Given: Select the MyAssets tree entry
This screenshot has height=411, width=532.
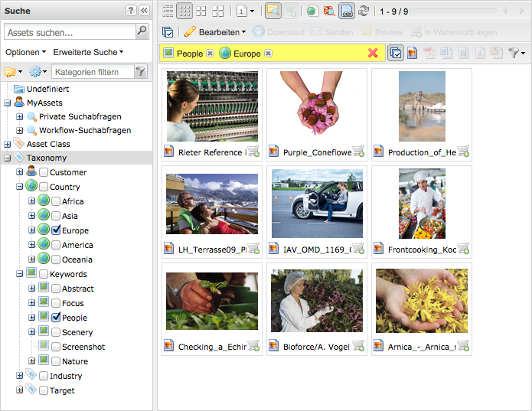Looking at the screenshot, I should coord(44,103).
